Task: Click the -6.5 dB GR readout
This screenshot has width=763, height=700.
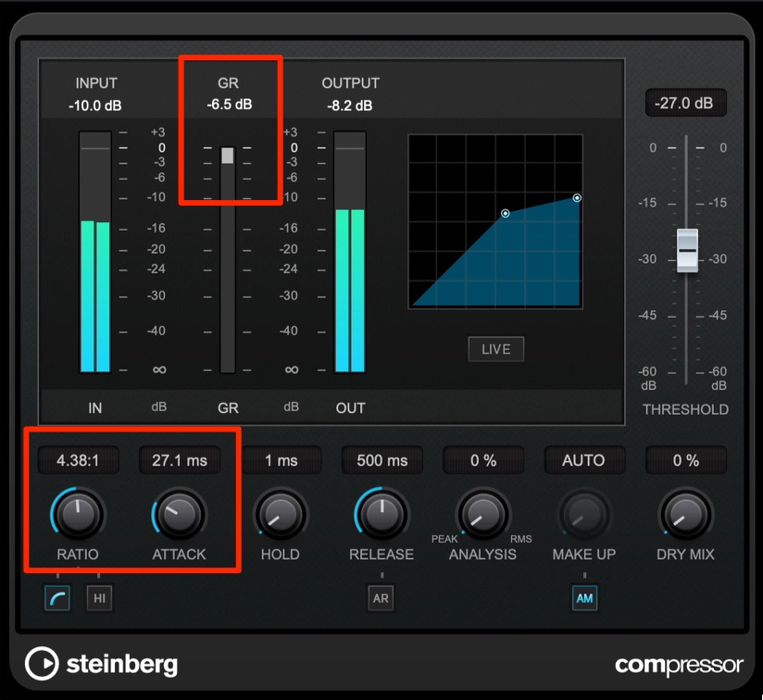Action: click(x=230, y=105)
